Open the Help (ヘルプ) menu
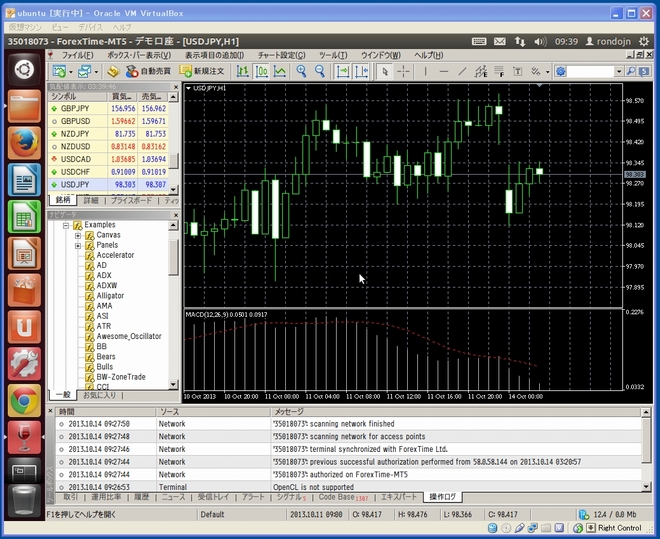Screen dimensions: 660x539 pos(428,55)
